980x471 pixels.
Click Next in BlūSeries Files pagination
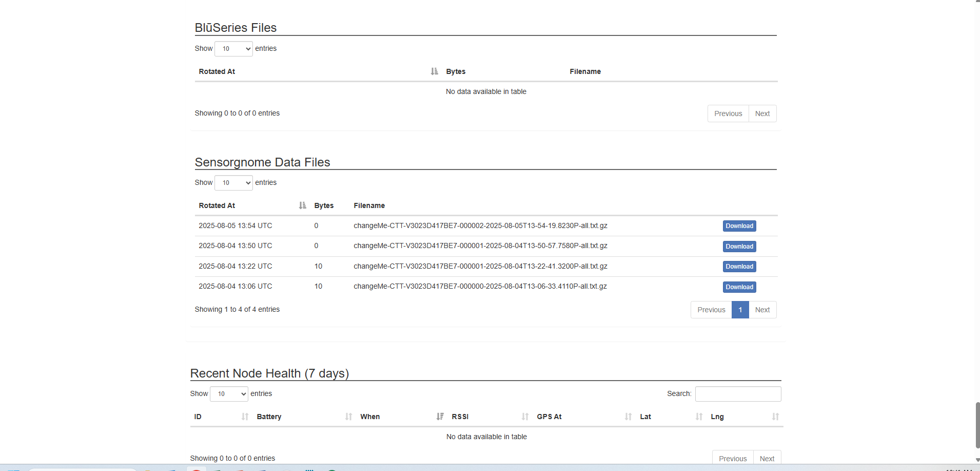coord(762,114)
